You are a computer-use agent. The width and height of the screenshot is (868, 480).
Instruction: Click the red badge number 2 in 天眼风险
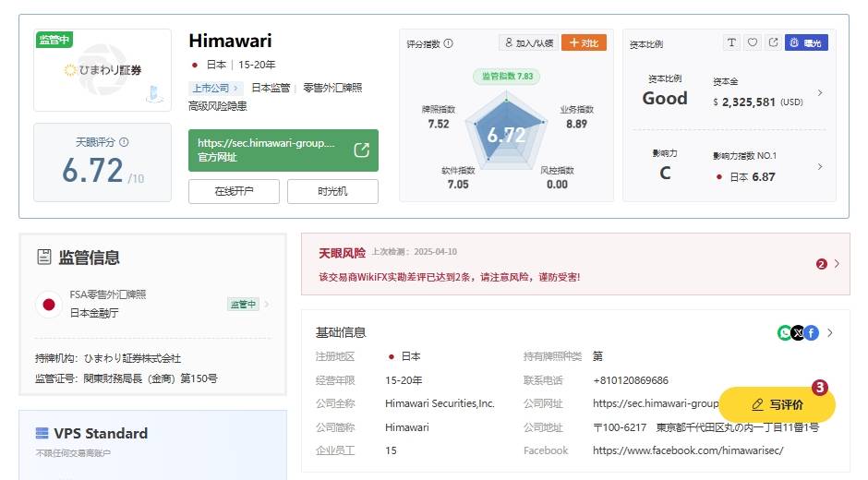tap(822, 264)
